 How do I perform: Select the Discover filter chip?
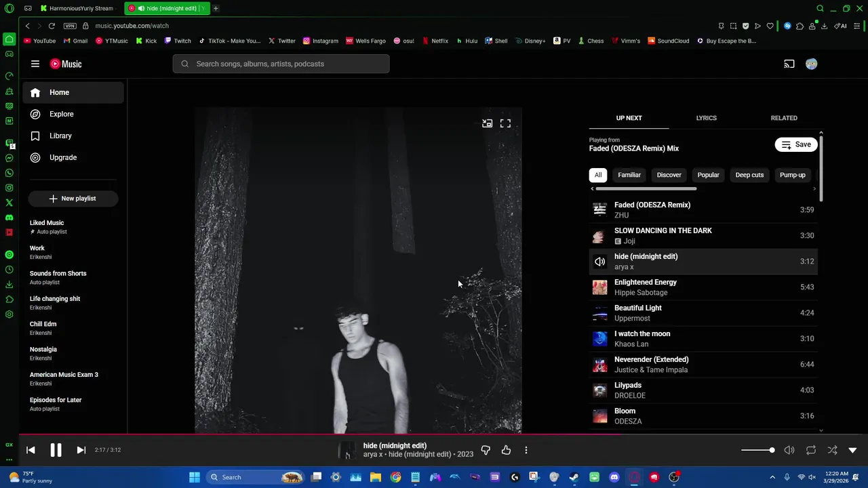(669, 175)
